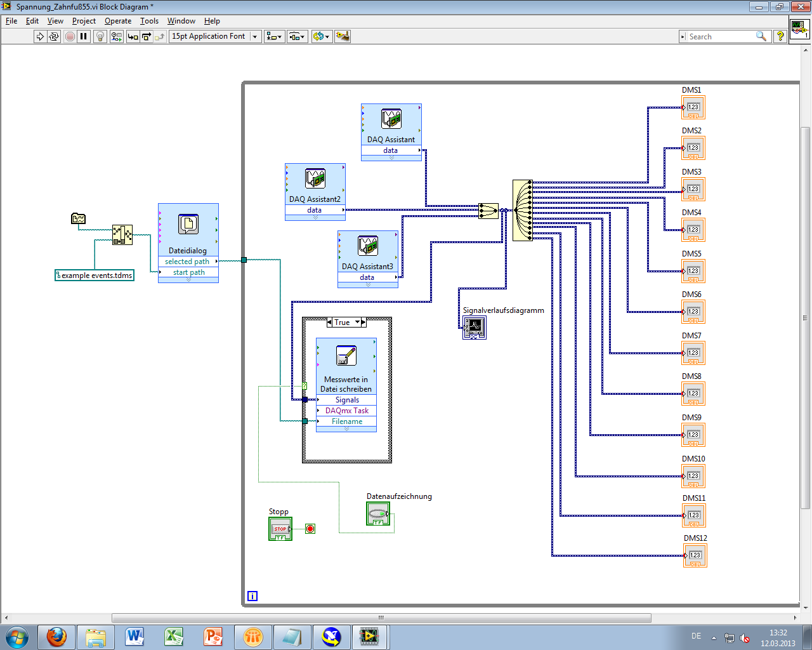Click the horizontal scrollbar thumb
This screenshot has width=812, height=650.
381,618
